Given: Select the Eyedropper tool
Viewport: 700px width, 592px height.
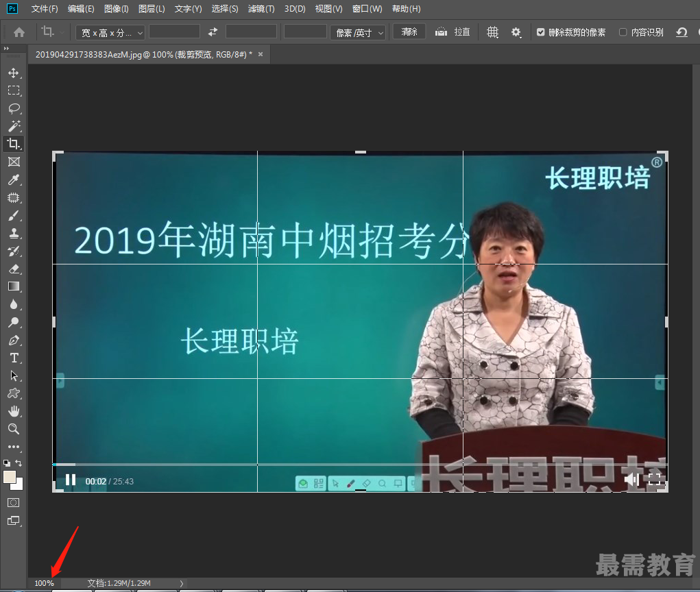Looking at the screenshot, I should [14, 180].
